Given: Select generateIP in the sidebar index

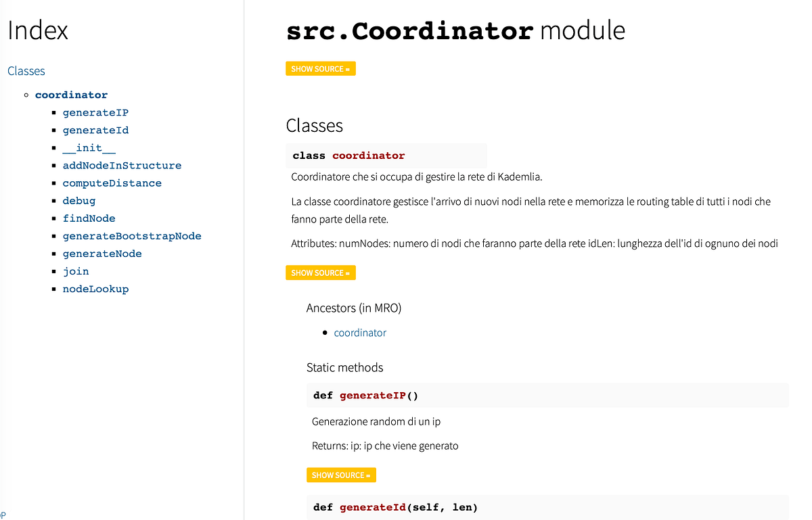Looking at the screenshot, I should click(95, 112).
